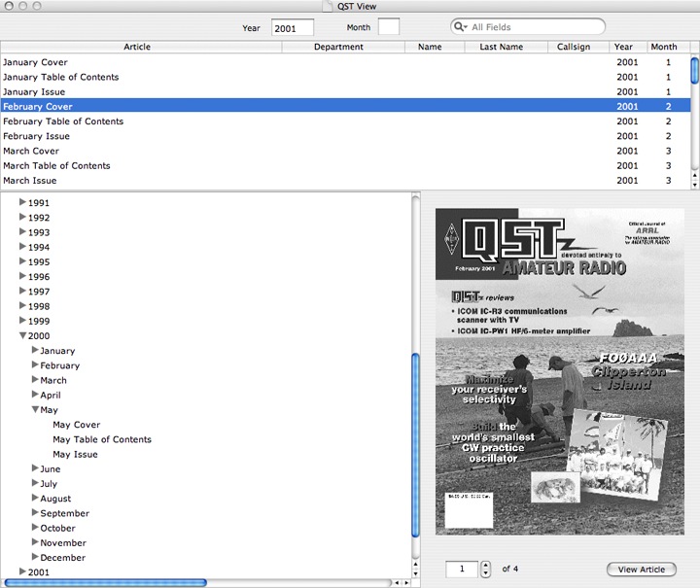Expand the 1993 tree node
Viewport: 700px width, 588px height.
click(22, 231)
